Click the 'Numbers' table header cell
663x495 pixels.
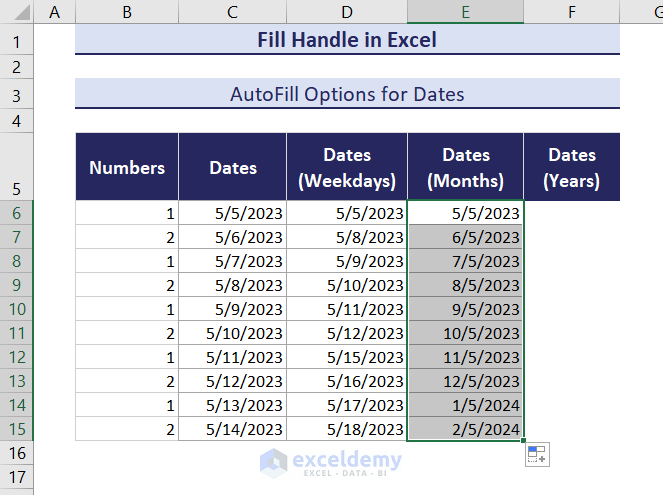coord(127,168)
